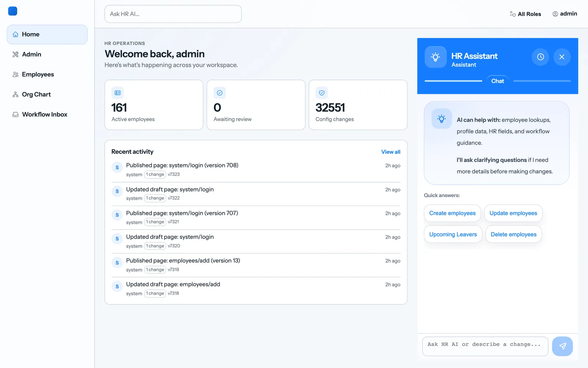Open the Home page in sidebar
The image size is (588, 368).
click(47, 35)
